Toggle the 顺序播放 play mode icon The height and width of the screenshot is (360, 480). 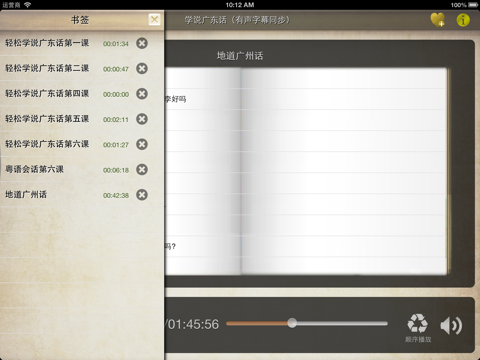click(417, 323)
